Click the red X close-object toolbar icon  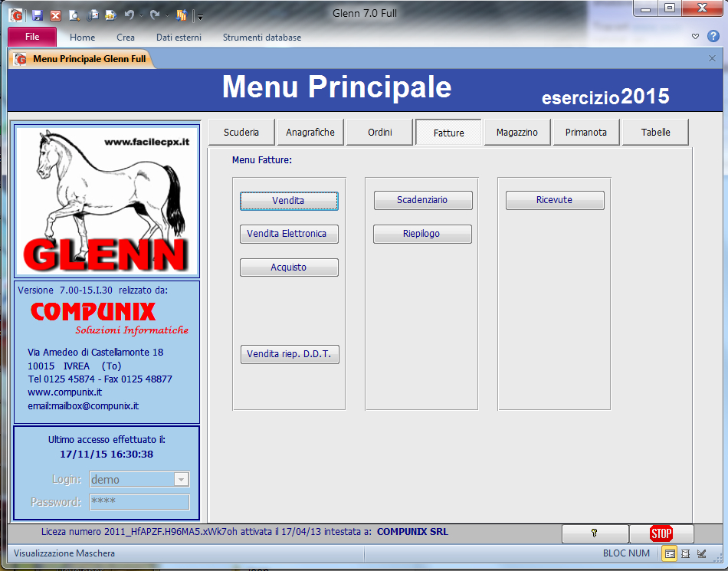[55, 16]
